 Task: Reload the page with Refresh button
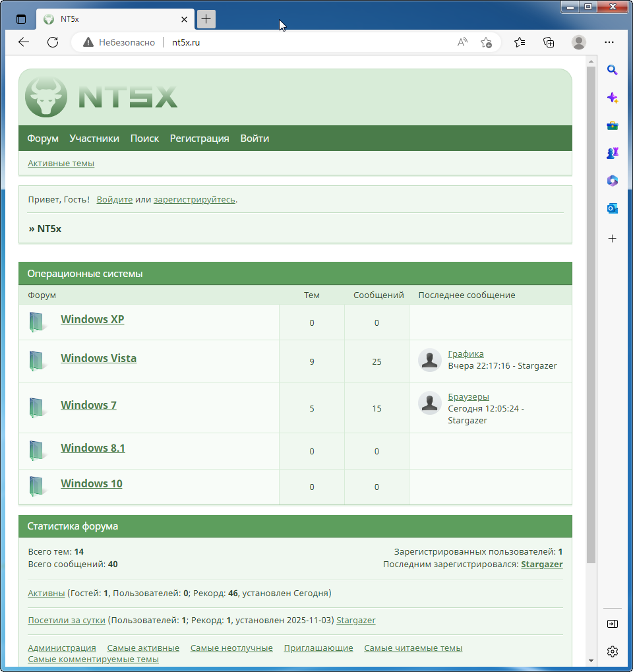[x=53, y=42]
